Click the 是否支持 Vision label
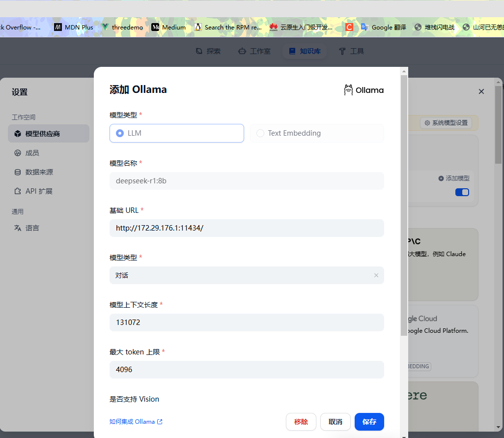The height and width of the screenshot is (438, 504). click(x=135, y=399)
